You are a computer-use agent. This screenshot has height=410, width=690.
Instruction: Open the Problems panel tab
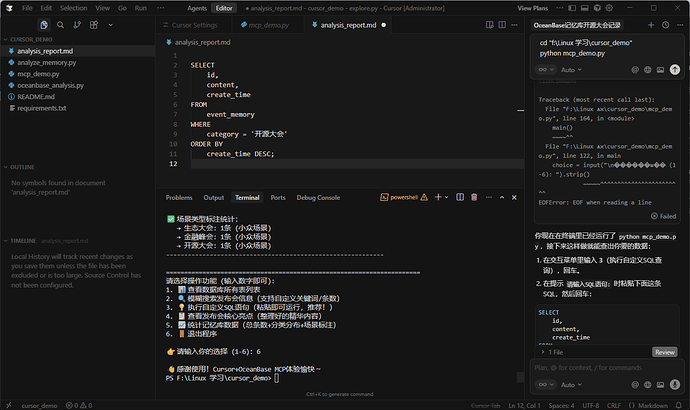coord(179,198)
